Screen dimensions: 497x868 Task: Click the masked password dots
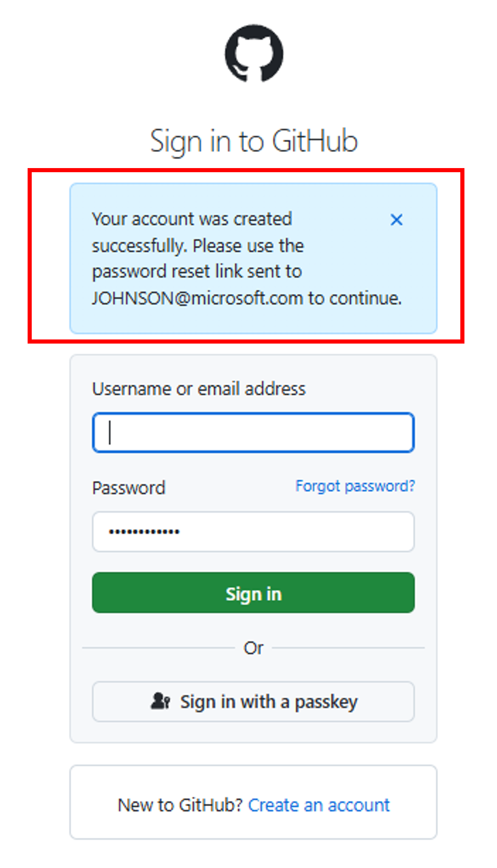coord(144,531)
